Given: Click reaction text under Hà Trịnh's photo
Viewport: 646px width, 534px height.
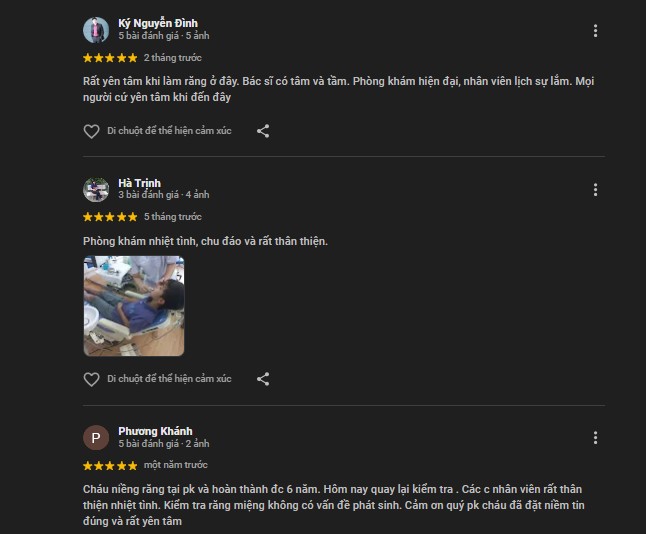Looking at the screenshot, I should (169, 379).
